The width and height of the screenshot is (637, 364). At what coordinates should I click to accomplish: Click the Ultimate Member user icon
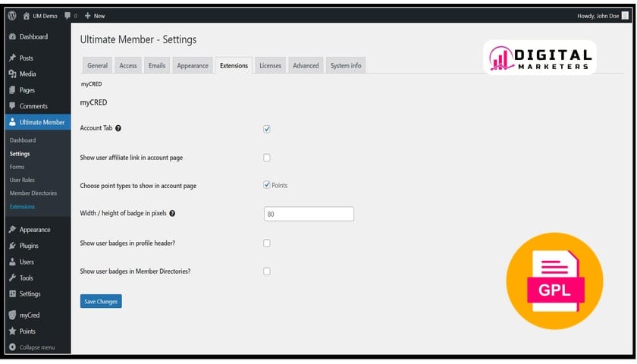(x=13, y=122)
